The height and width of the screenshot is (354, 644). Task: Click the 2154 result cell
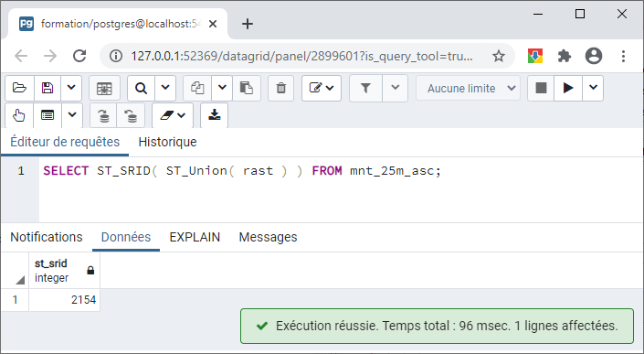65,300
